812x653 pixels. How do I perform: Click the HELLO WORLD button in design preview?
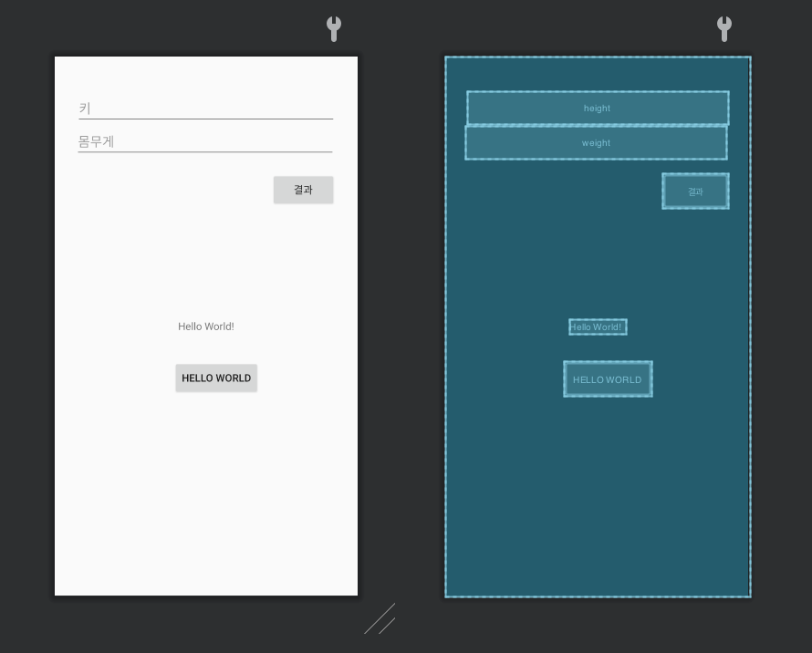[216, 378]
